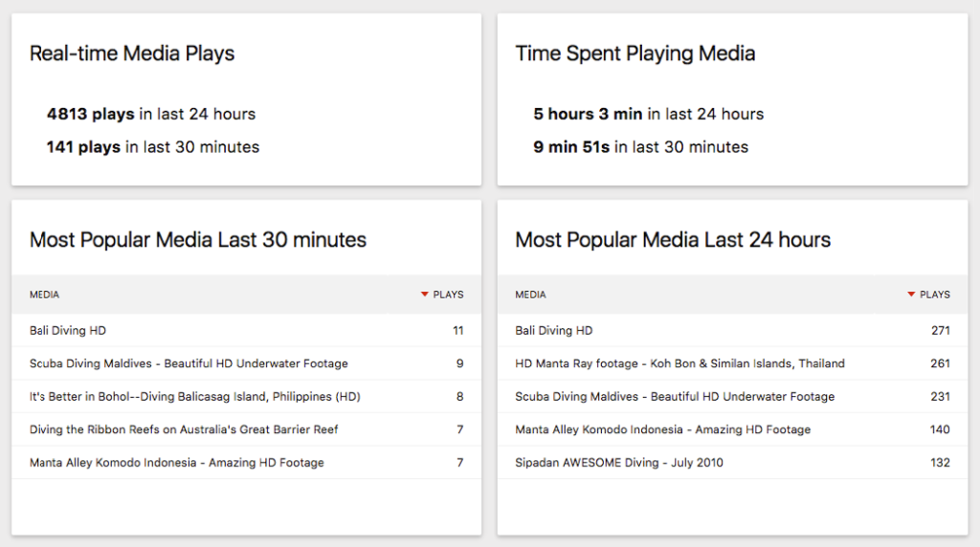
Task: Click the Real-time Media Plays card title
Action: click(132, 54)
